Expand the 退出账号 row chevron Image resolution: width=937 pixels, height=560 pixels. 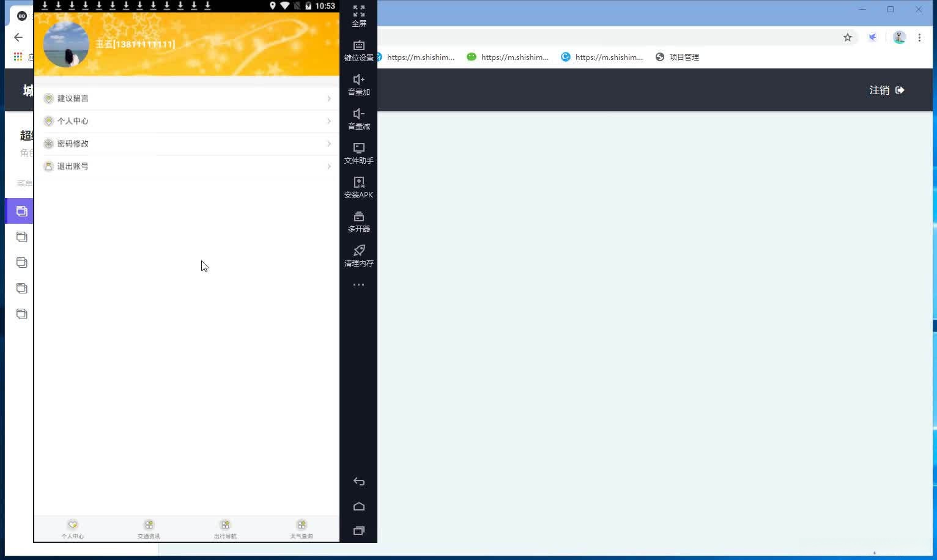pyautogui.click(x=329, y=166)
